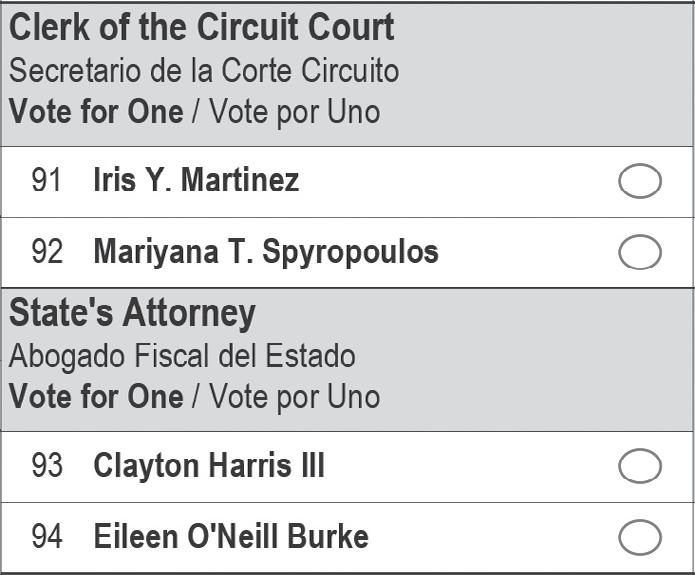Fill the oval for Eileen O'Neill Burke

[x=640, y=538]
